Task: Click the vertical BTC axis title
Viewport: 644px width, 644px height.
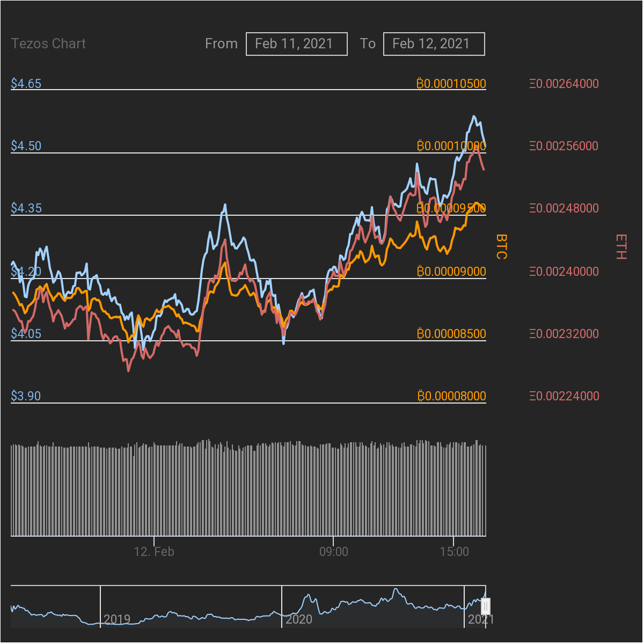Action: (x=501, y=246)
